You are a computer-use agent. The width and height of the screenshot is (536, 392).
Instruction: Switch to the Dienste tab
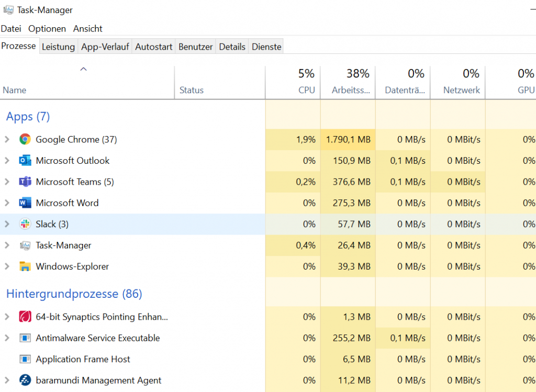(266, 47)
